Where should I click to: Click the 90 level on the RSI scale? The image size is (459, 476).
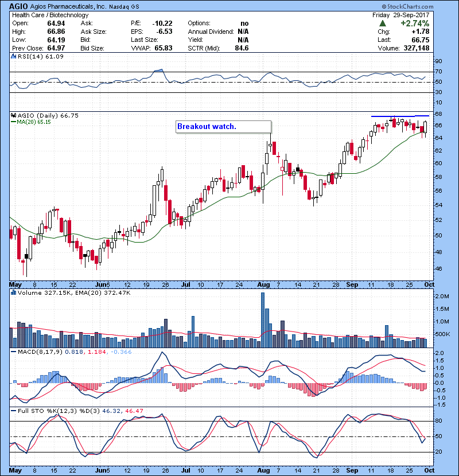point(439,61)
